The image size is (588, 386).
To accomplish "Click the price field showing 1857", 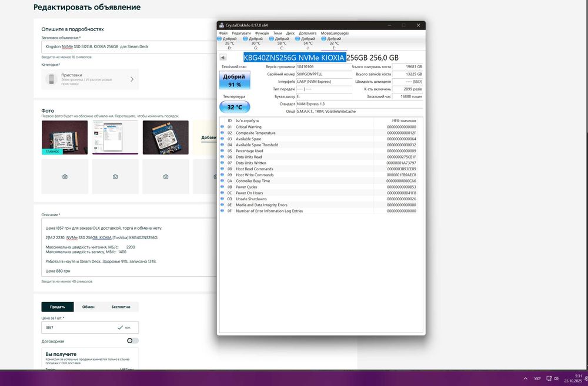I will point(90,327).
